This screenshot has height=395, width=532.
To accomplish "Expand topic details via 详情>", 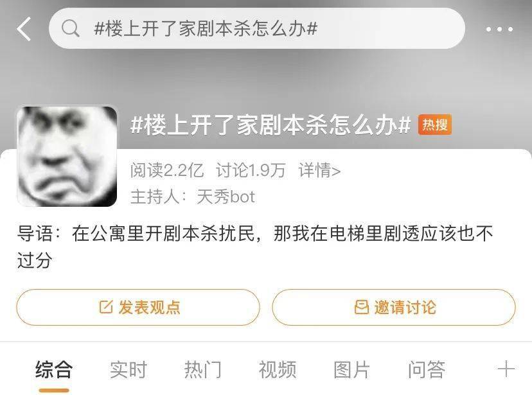I will pos(319,170).
